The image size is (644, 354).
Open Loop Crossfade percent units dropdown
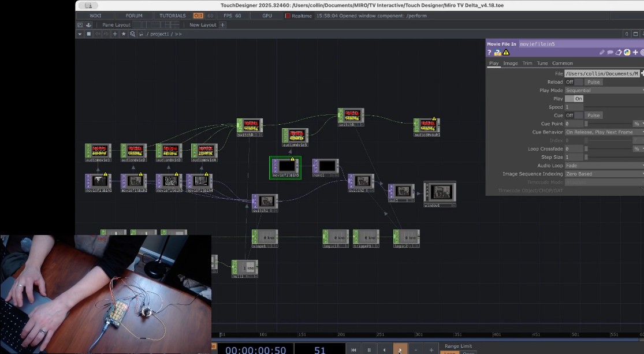[638, 148]
